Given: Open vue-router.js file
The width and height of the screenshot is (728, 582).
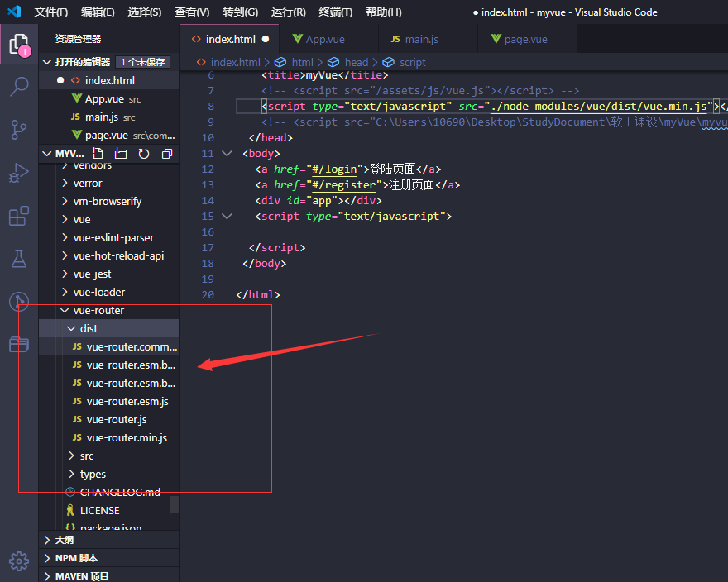Looking at the screenshot, I should pyautogui.click(x=108, y=420).
